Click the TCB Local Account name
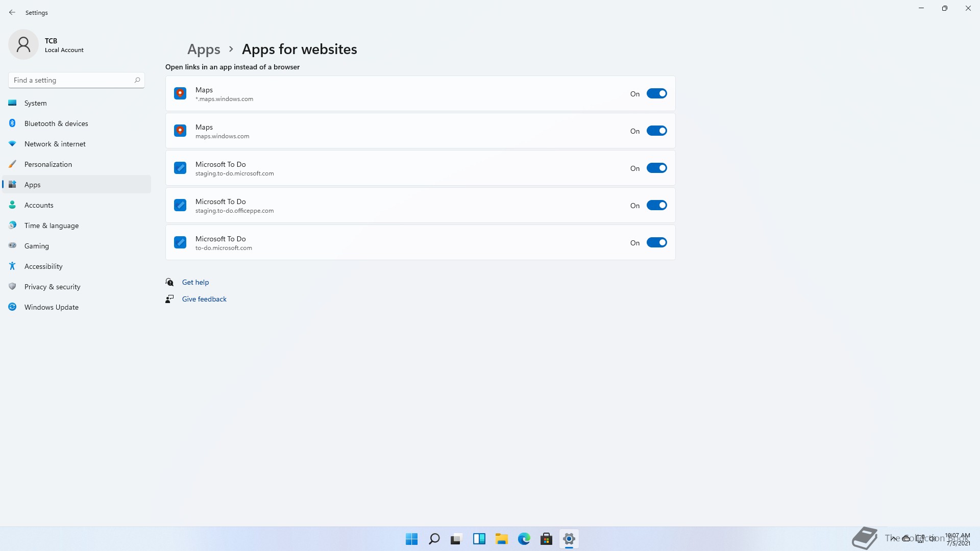This screenshot has width=980, height=551. point(64,45)
